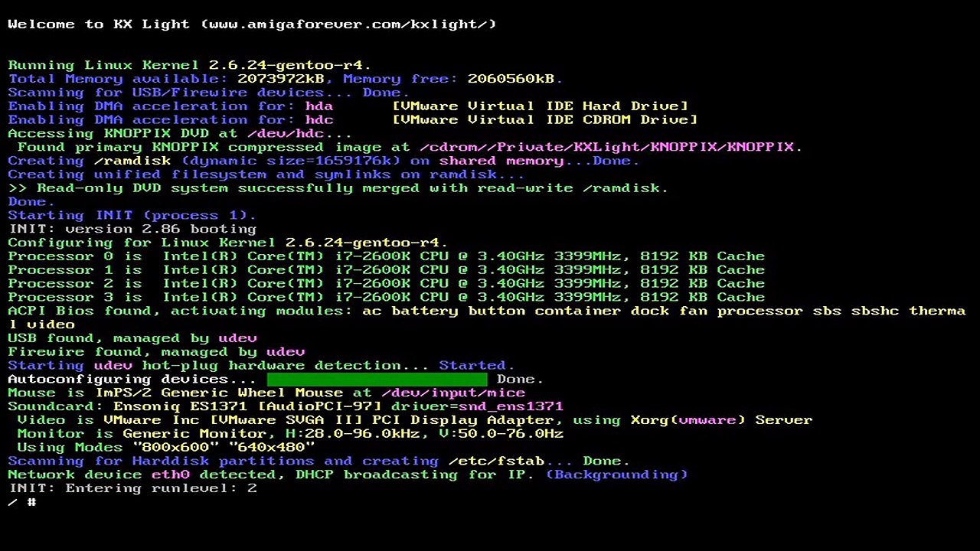The width and height of the screenshot is (980, 551).
Task: Click the "Using Modes" resolution line
Action: click(166, 448)
